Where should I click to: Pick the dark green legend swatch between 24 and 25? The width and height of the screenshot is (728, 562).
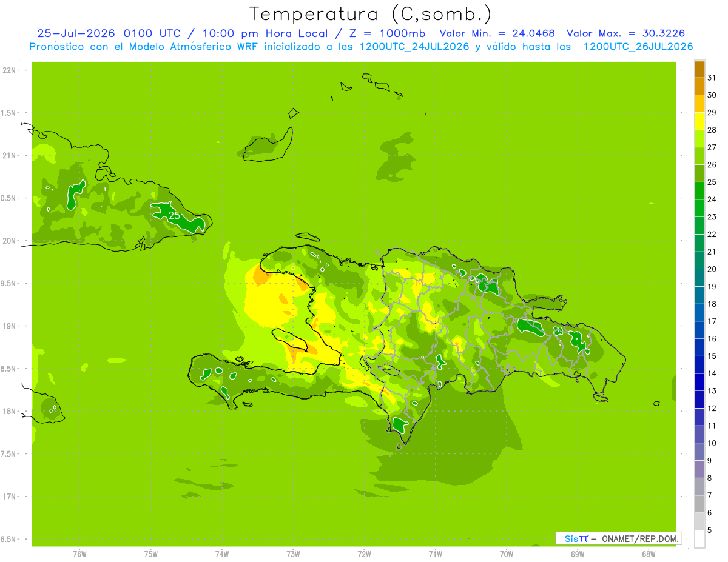tap(699, 190)
